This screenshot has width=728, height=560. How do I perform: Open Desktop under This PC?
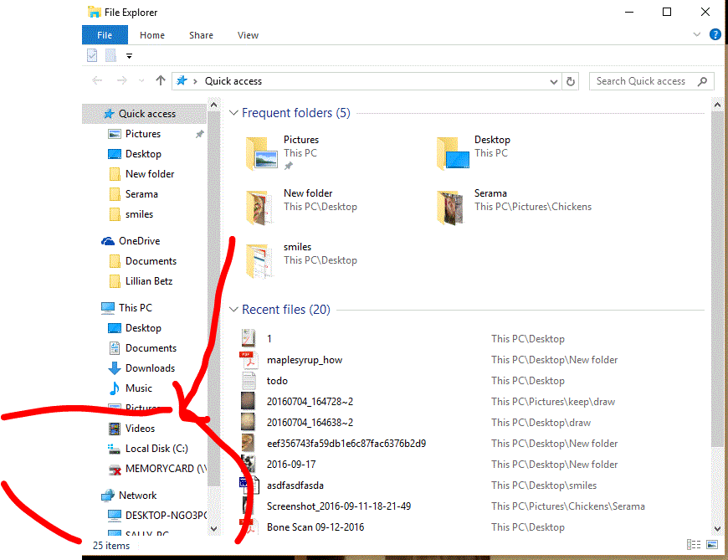pyautogui.click(x=143, y=328)
